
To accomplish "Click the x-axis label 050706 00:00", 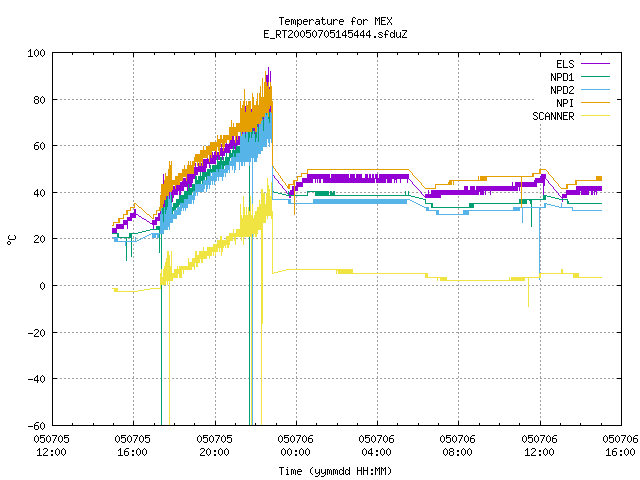I will [x=296, y=445].
